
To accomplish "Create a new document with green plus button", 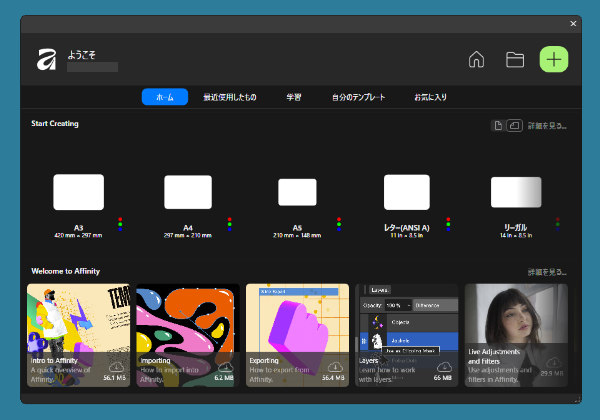I will click(x=554, y=59).
